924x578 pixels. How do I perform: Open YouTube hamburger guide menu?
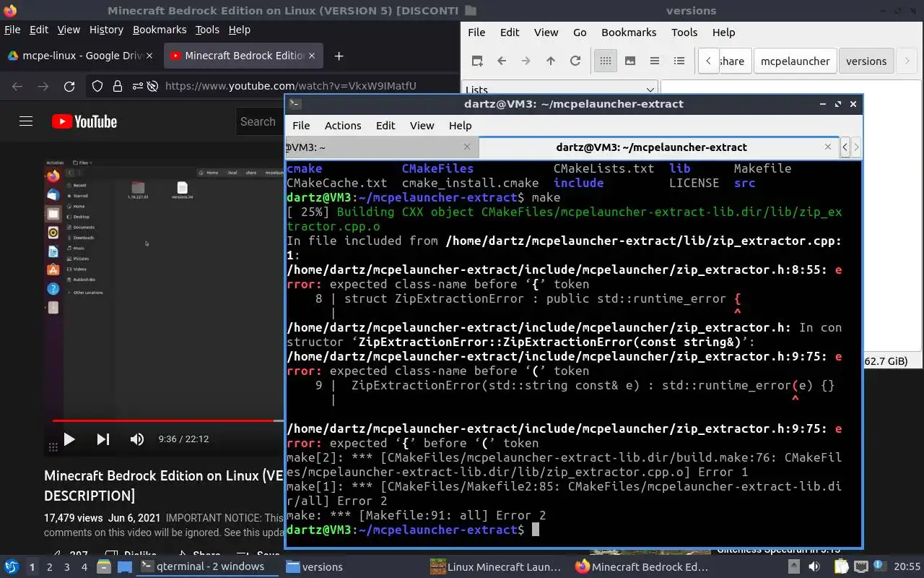26,121
